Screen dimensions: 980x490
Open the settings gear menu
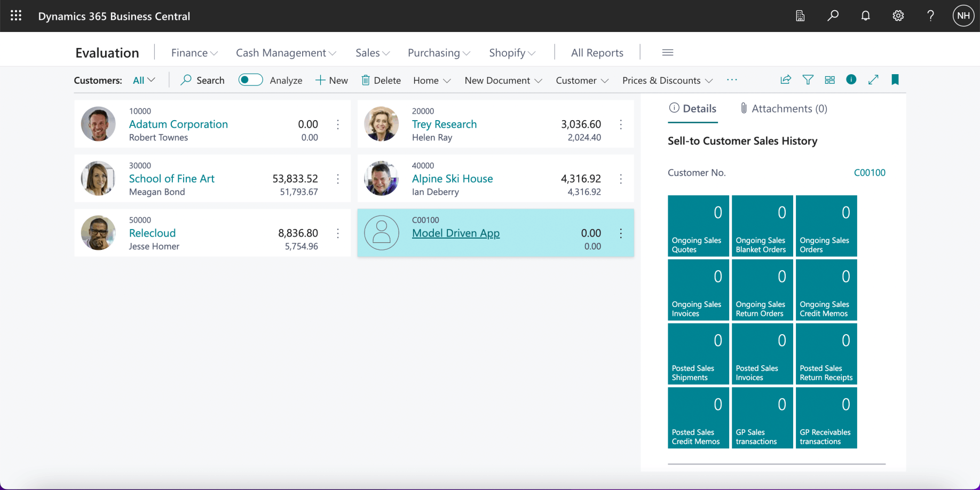(x=898, y=16)
